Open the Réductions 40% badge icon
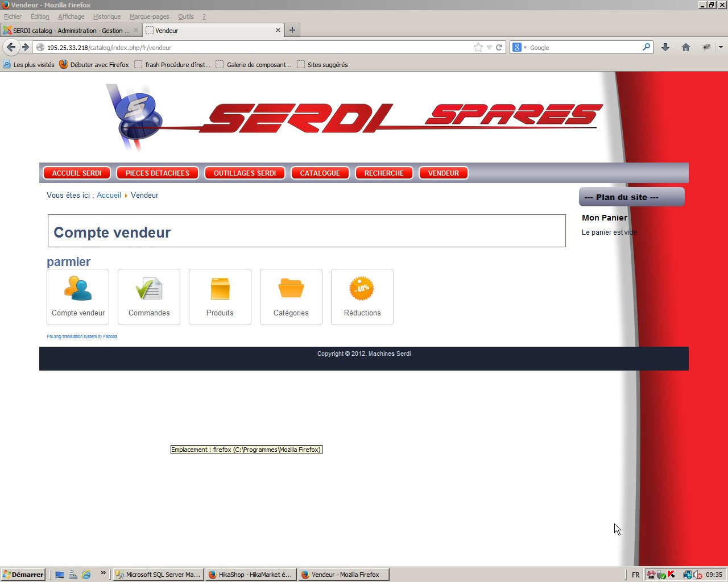This screenshot has width=728, height=582. point(362,288)
